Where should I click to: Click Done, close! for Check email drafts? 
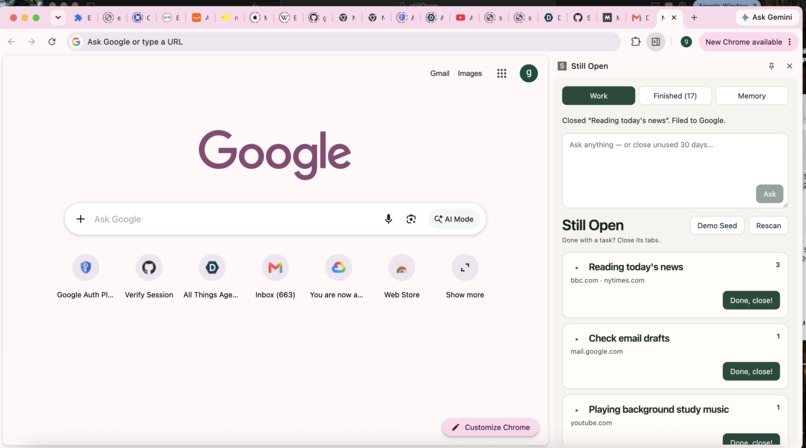751,371
